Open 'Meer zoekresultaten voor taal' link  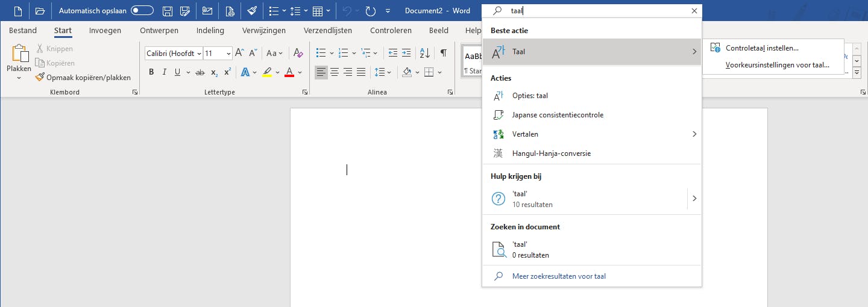coord(559,276)
